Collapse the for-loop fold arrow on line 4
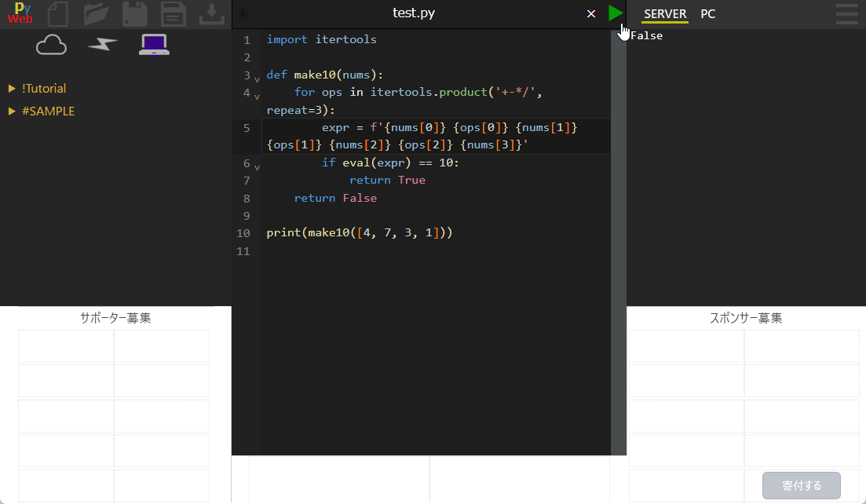866x504 pixels. coord(257,97)
